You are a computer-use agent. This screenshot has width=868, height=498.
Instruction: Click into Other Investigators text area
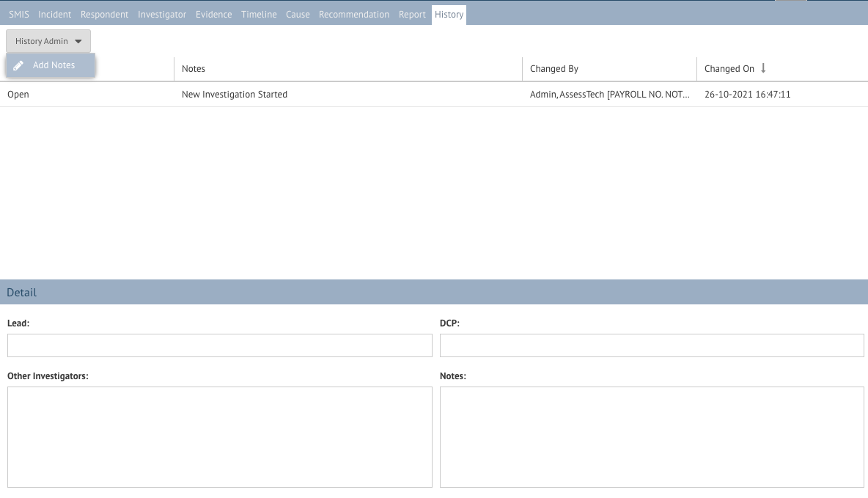(x=220, y=437)
